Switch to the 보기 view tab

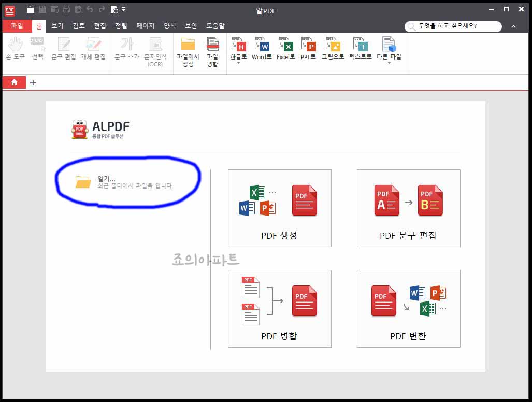point(57,26)
